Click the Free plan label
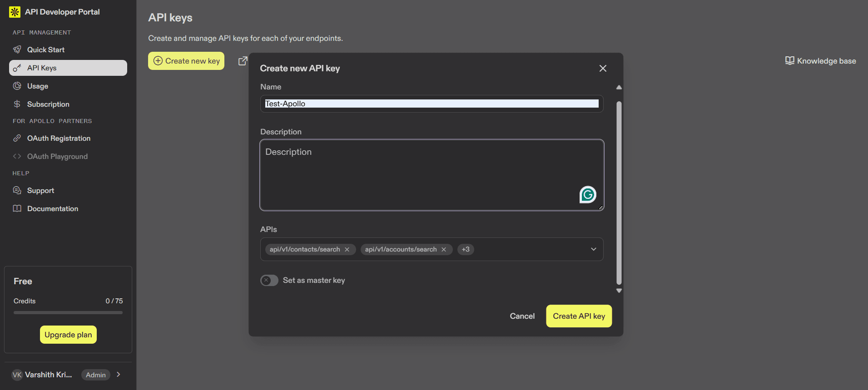This screenshot has height=390, width=868. coord(23,281)
